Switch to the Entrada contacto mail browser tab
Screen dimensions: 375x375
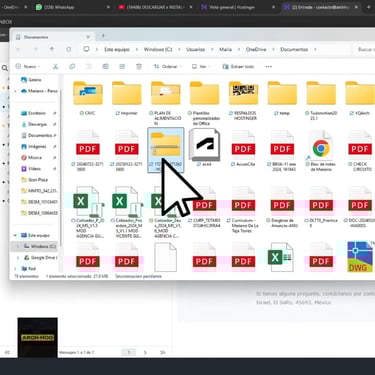[321, 7]
